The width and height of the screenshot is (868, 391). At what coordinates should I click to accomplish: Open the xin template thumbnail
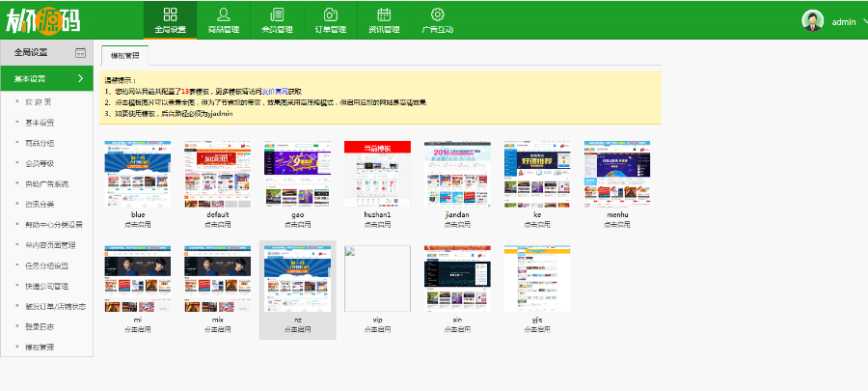pos(457,278)
